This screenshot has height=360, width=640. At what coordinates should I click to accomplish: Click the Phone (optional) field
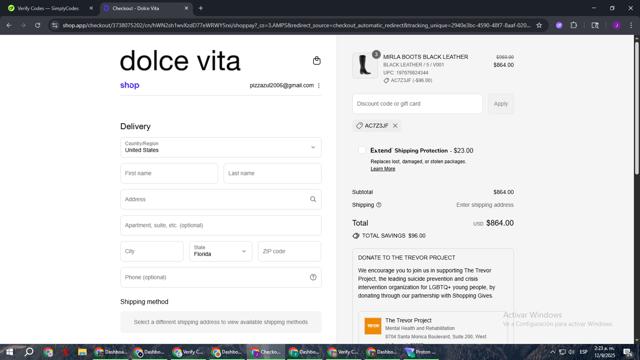pos(221,277)
